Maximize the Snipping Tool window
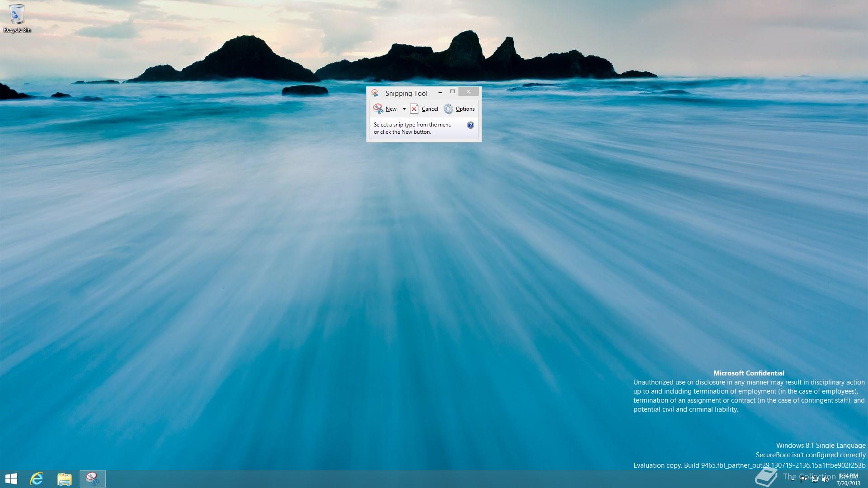Image resolution: width=868 pixels, height=488 pixels. [x=453, y=92]
